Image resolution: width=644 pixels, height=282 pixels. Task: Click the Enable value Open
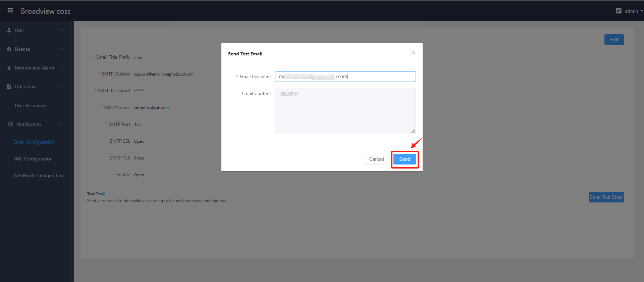[x=139, y=175]
